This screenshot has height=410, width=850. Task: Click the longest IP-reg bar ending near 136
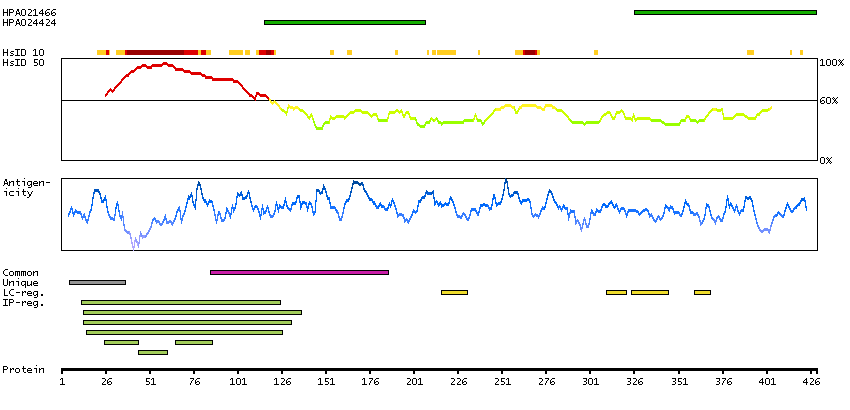coord(192,312)
